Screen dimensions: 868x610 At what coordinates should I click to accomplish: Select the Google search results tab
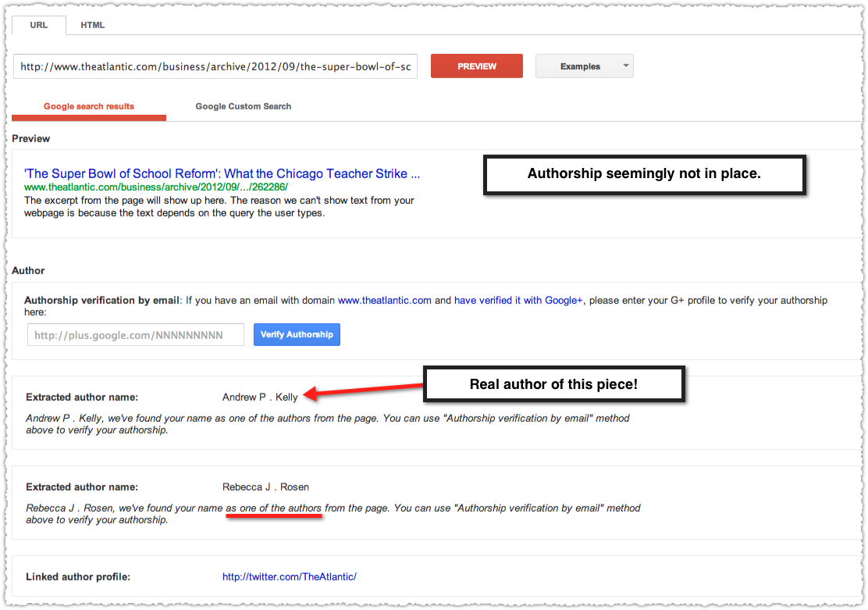click(89, 106)
